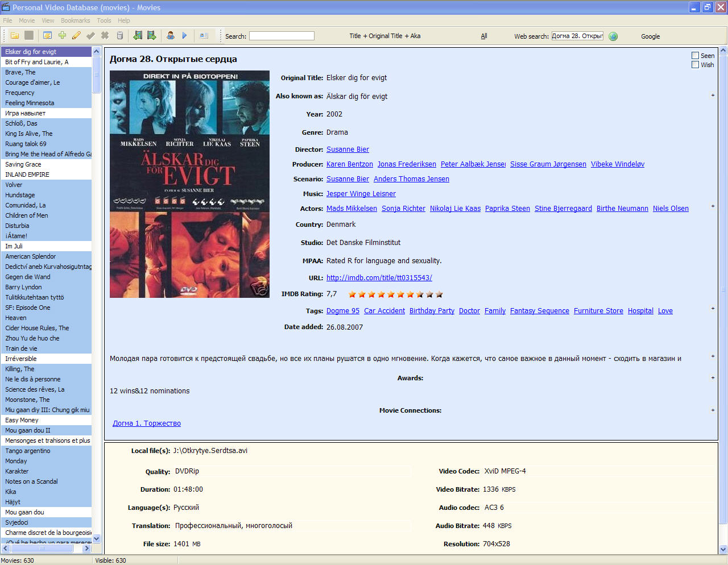Select Tango argentino in movie list
This screenshot has height=565, width=728.
click(46, 451)
